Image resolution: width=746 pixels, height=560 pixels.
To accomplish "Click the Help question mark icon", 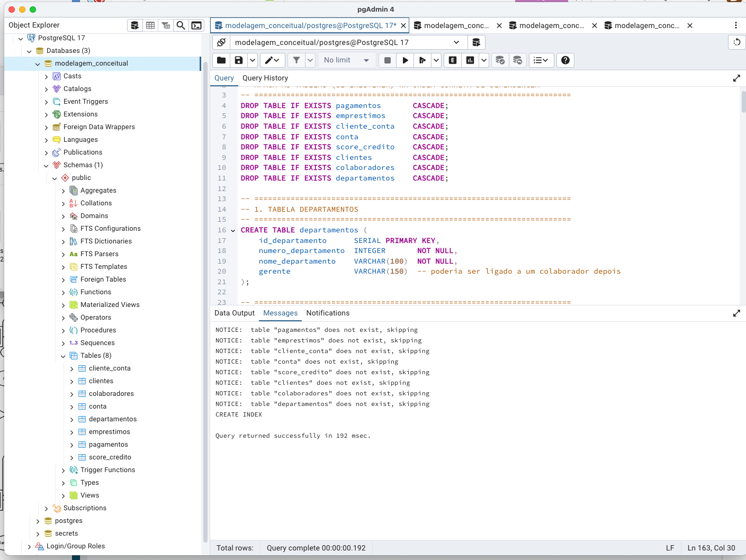I will coord(565,60).
